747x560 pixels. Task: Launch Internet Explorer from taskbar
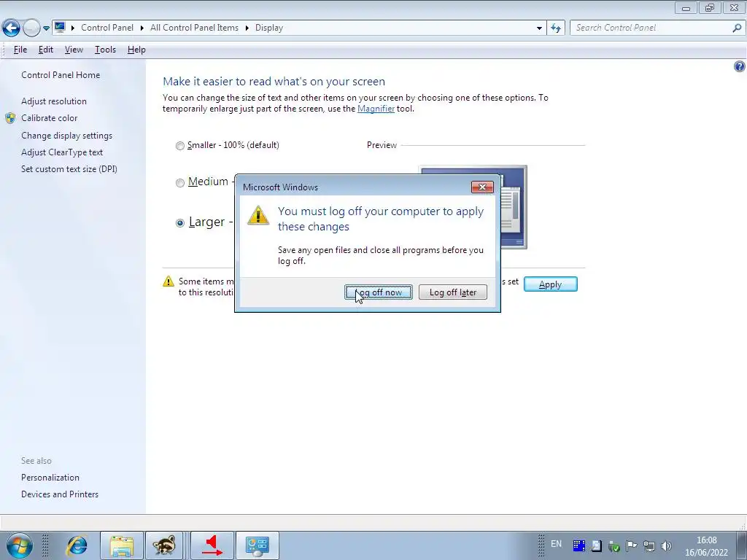tap(77, 545)
